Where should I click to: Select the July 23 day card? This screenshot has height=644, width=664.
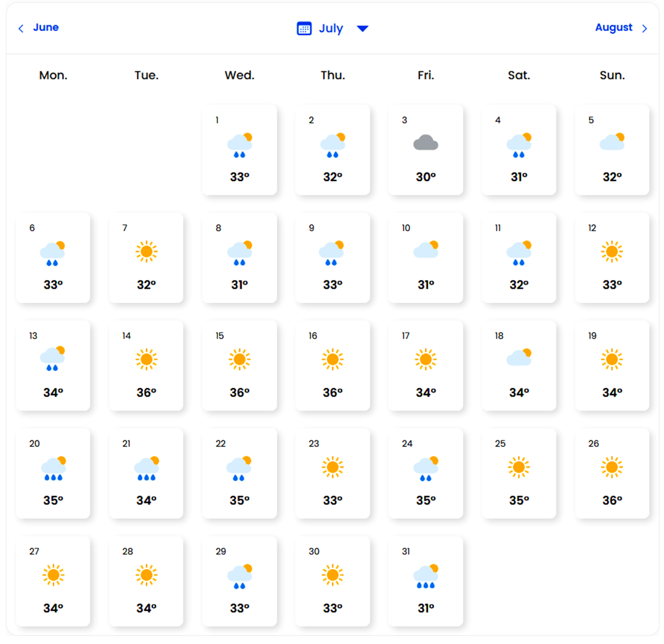pos(332,473)
